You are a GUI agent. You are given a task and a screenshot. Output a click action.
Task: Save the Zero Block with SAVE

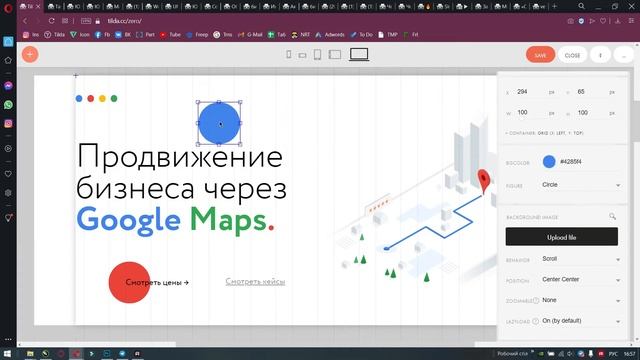[540, 55]
